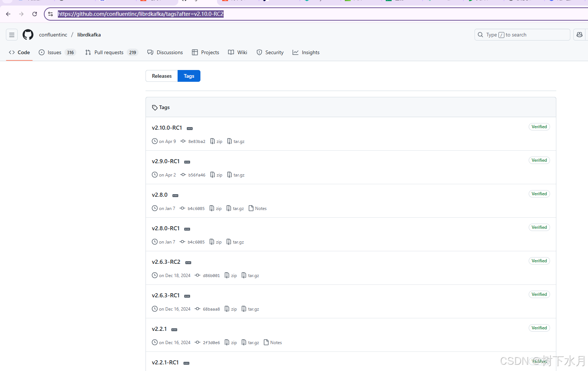Viewport: 588px width, 371px height.
Task: Download zip for v2.8.0
Action: (216, 209)
